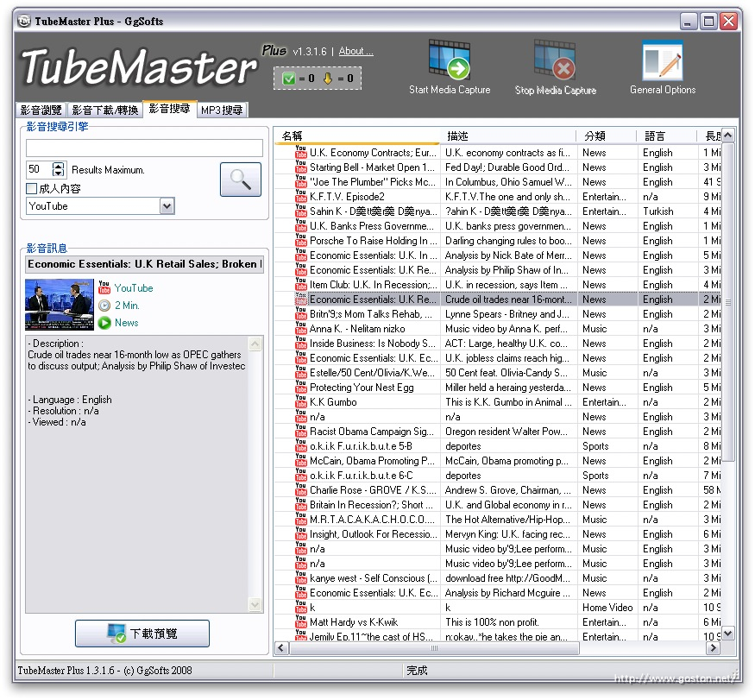The image size is (755, 700).
Task: Open the About ... link
Action: [x=355, y=51]
